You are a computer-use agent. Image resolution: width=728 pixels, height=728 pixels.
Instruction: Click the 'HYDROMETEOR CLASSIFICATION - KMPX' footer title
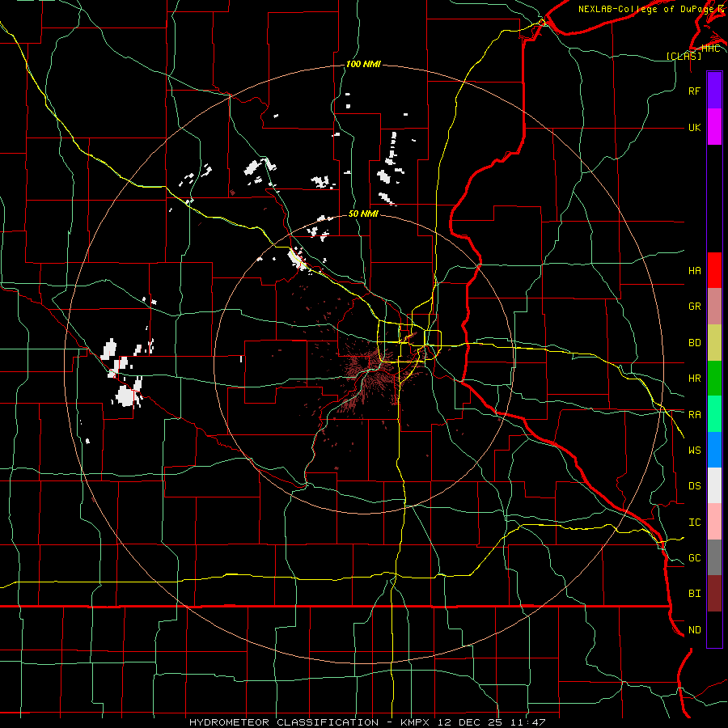pyautogui.click(x=311, y=722)
